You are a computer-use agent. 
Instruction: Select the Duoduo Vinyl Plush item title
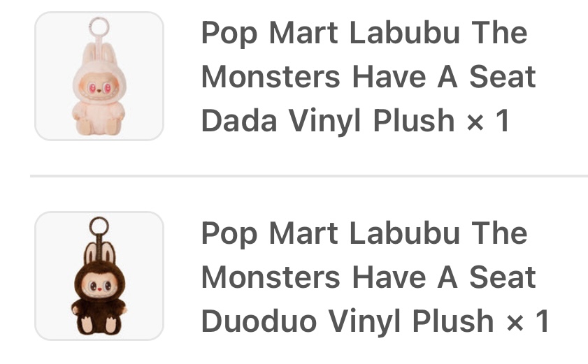[x=375, y=277]
